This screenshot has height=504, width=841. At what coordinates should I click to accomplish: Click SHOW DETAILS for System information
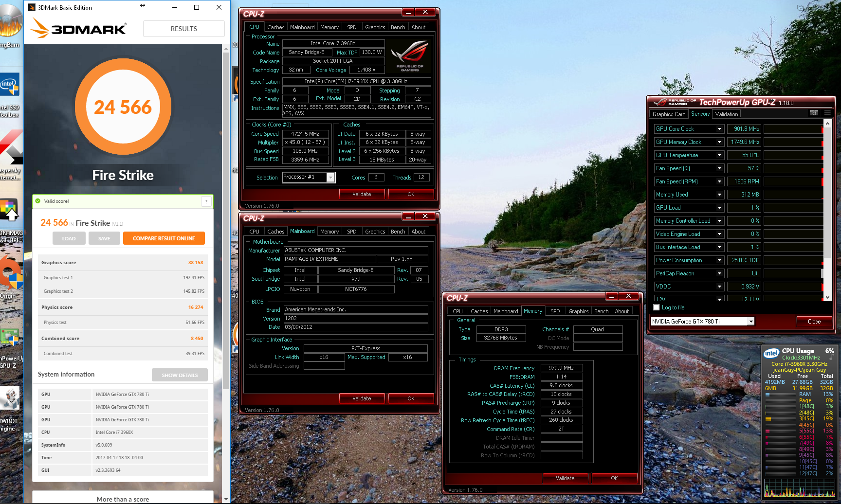tap(180, 375)
